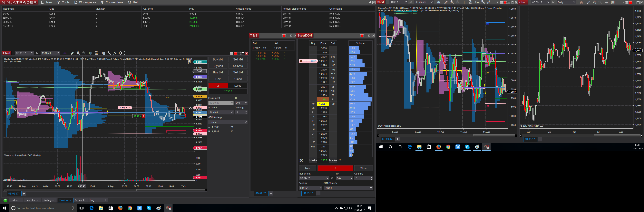Click price 1,2994 in SuperDOM ladder
This screenshot has height=212, width=644.
323,74
